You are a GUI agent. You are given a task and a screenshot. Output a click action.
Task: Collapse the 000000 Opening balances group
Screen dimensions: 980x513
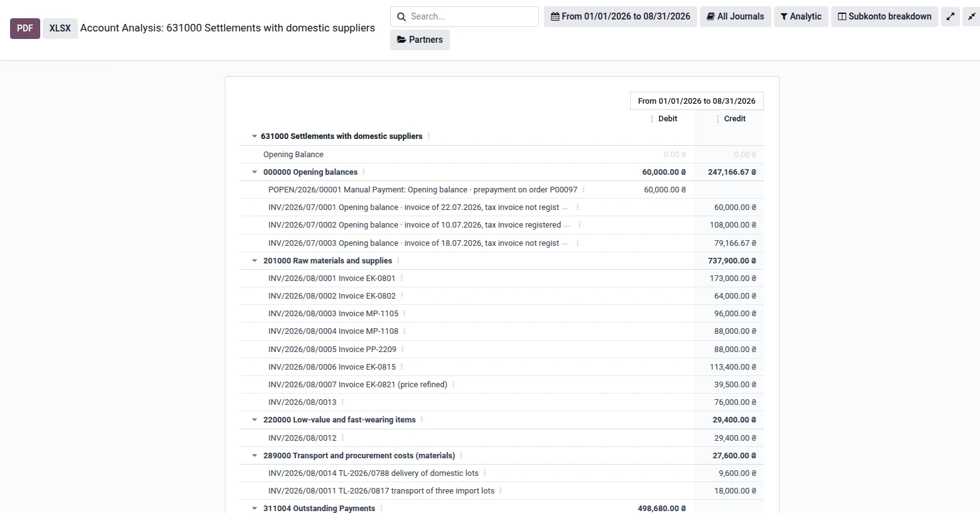[254, 172]
